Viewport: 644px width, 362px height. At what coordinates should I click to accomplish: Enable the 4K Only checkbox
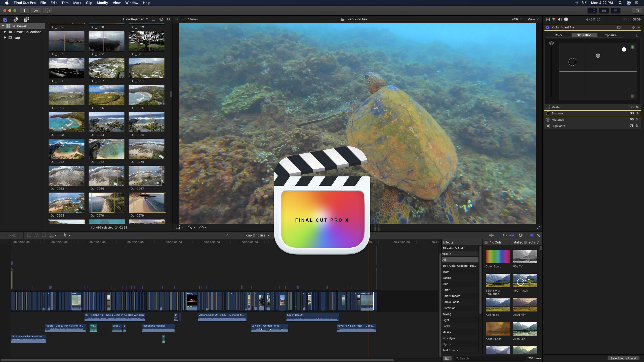[x=486, y=242]
